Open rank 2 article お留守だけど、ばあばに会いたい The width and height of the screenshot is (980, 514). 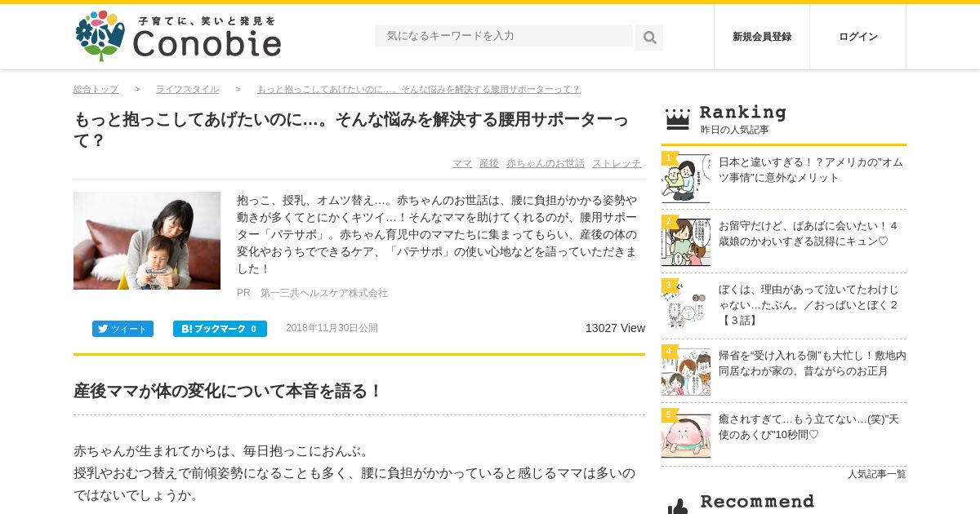point(808,233)
